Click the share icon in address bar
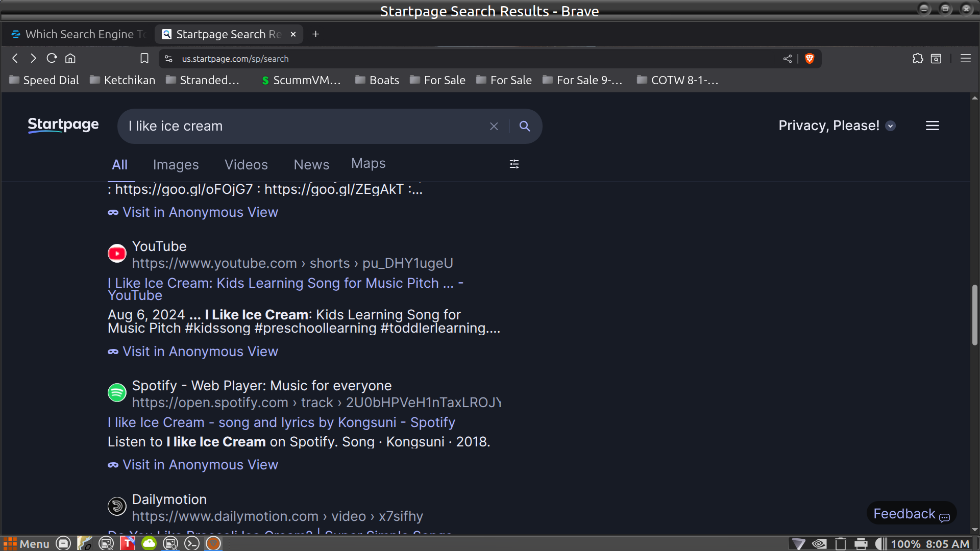 [x=788, y=59]
